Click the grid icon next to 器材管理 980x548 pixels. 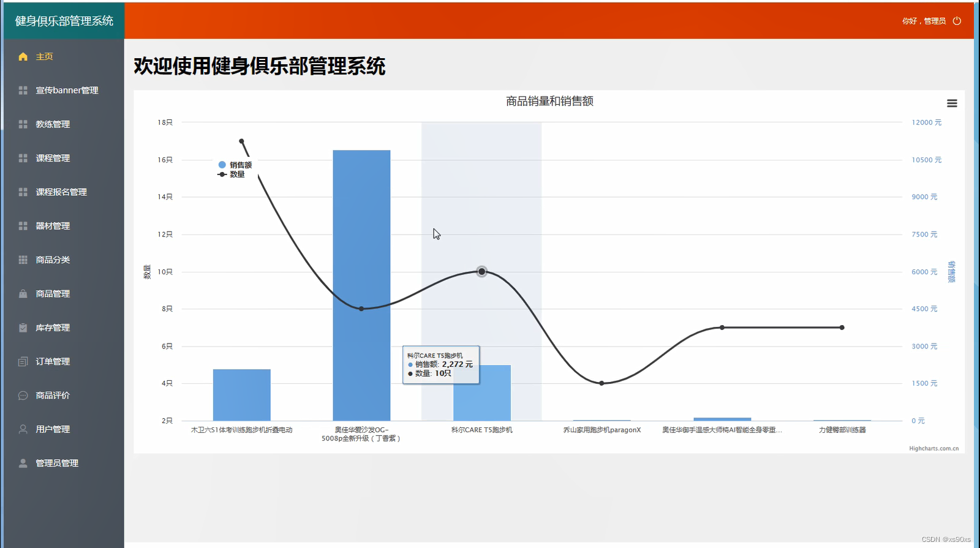(x=23, y=226)
